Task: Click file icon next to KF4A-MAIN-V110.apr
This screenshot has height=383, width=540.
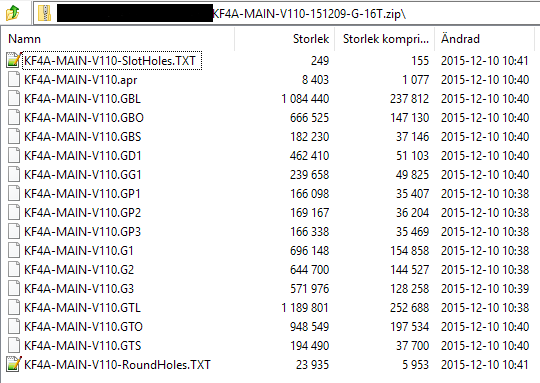Action: [14, 80]
